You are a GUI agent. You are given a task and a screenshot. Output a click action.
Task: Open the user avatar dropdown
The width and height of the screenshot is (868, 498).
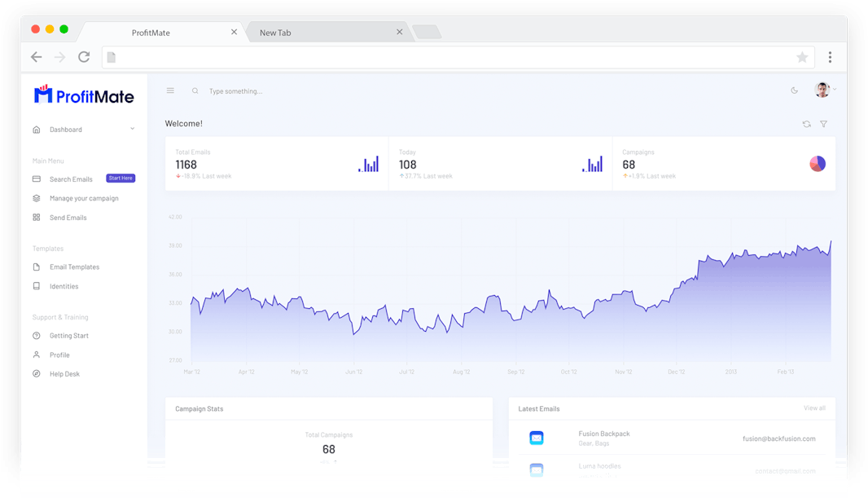tap(824, 90)
